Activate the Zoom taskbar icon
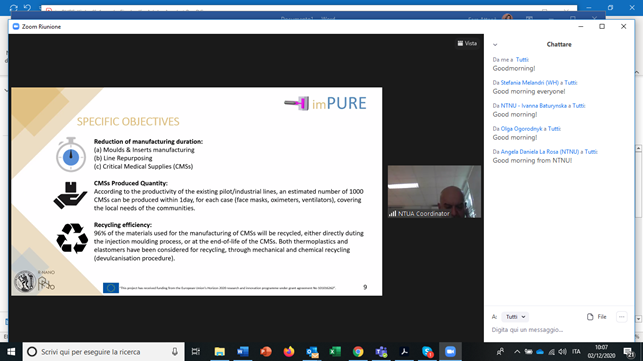This screenshot has width=643, height=361. point(450,352)
